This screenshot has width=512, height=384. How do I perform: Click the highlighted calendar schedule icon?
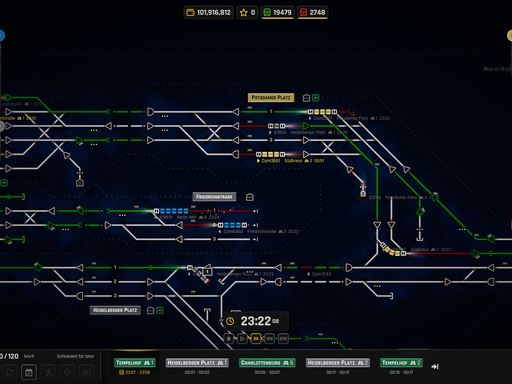[x=29, y=372]
